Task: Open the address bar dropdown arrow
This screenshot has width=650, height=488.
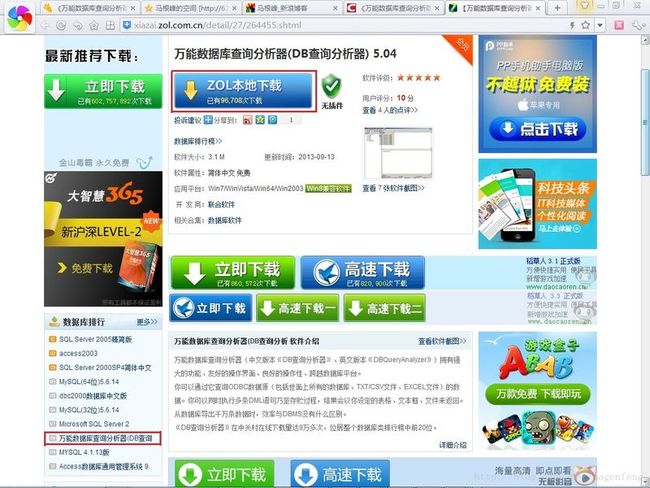Action: (x=600, y=25)
